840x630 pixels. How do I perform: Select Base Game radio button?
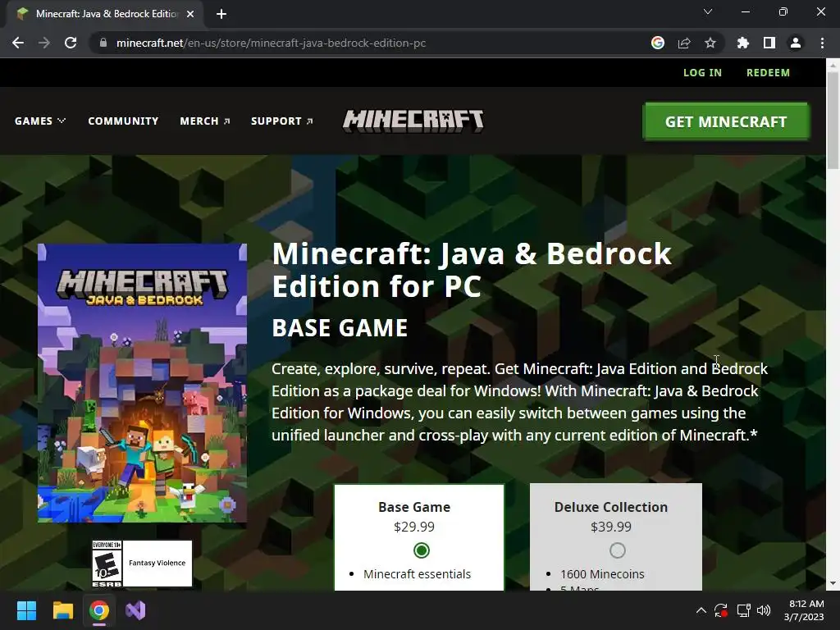[422, 550]
